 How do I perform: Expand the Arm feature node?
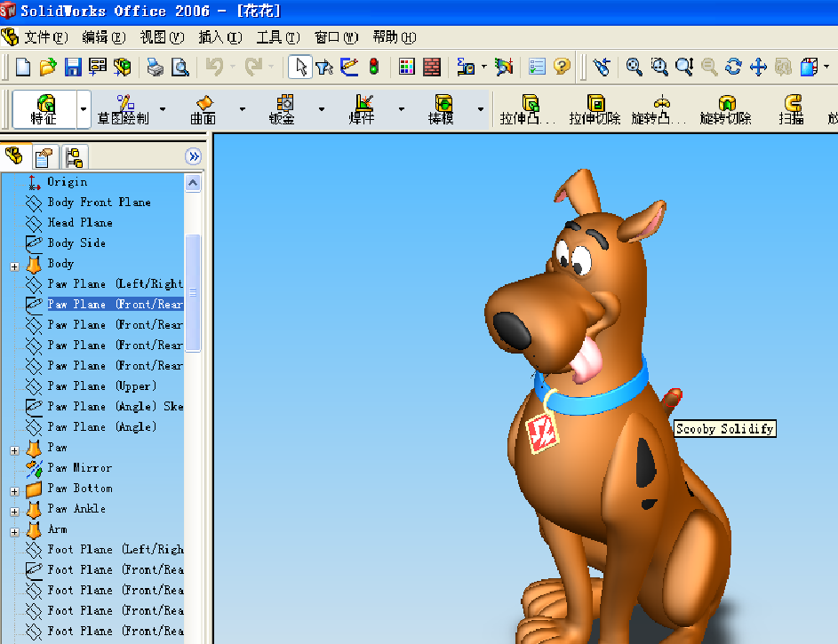(14, 532)
